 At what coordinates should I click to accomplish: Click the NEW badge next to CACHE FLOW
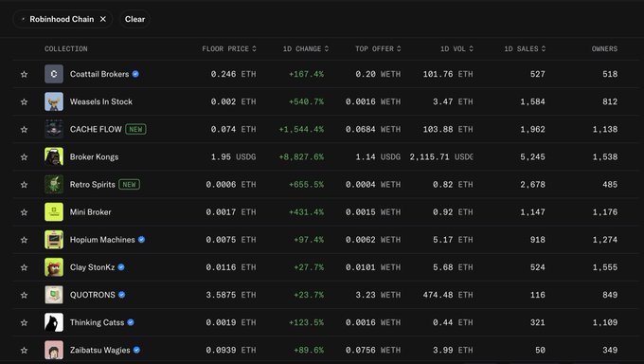[x=135, y=129]
